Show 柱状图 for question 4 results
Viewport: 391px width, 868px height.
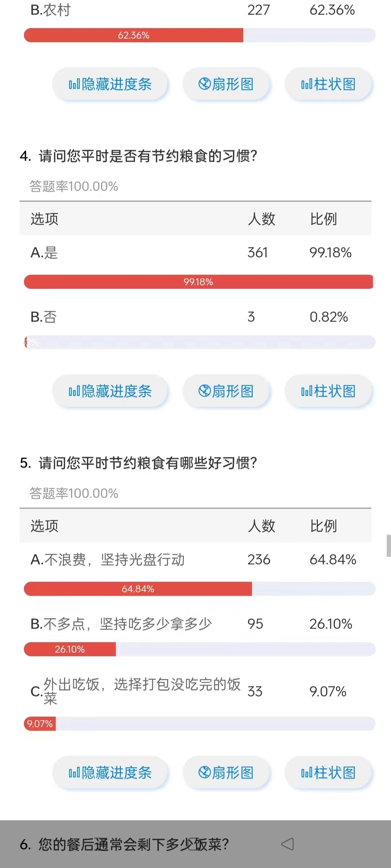(328, 391)
